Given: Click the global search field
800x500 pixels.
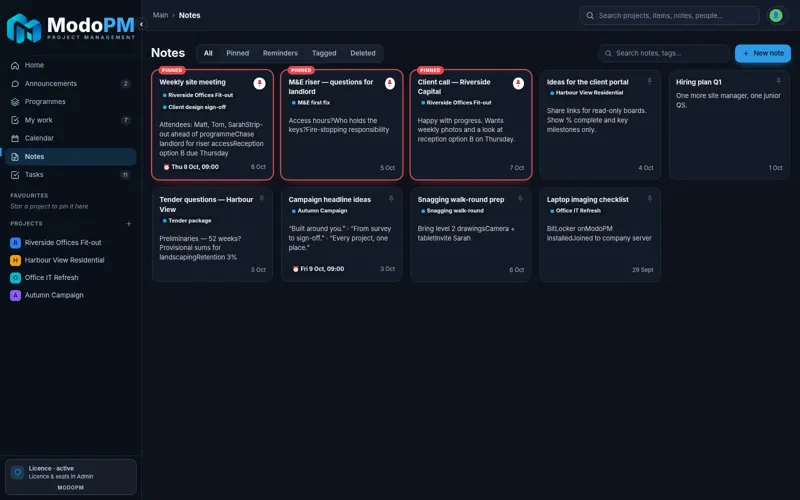Looking at the screenshot, I should pyautogui.click(x=669, y=16).
